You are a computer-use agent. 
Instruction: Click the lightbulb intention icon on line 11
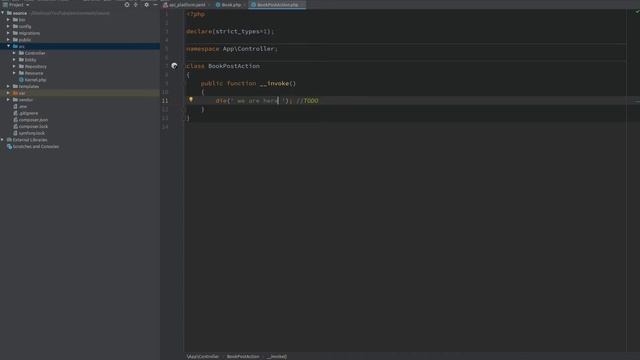pos(191,100)
